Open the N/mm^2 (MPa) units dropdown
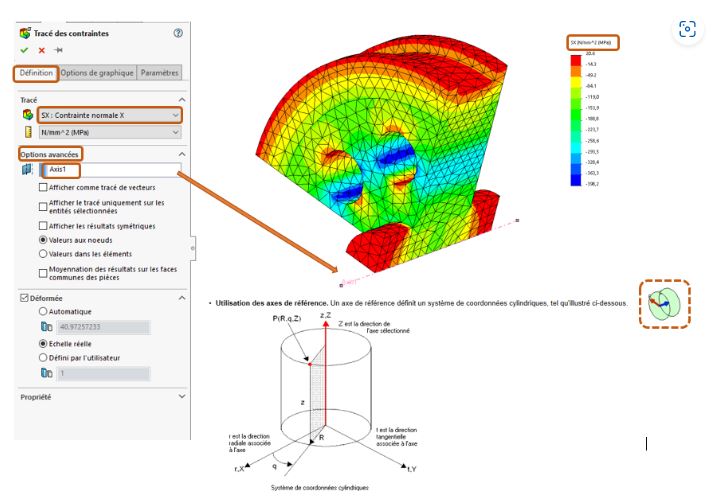The image size is (725, 502). click(110, 133)
